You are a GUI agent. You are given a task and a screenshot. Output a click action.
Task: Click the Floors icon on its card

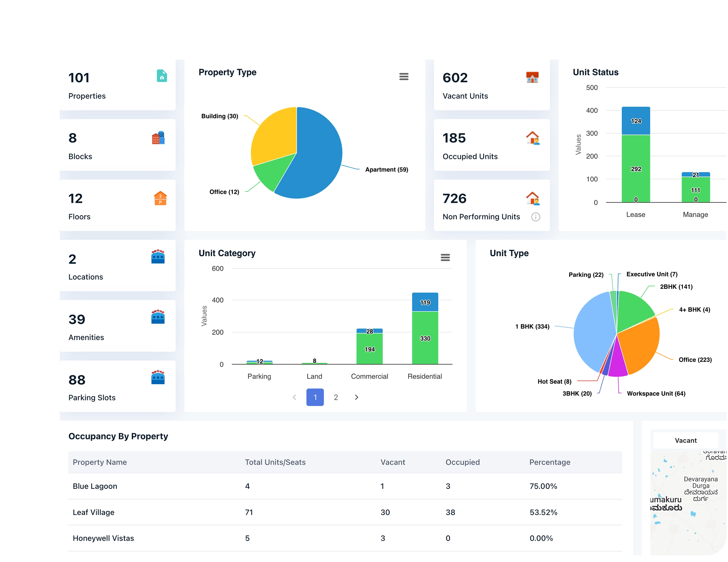(x=160, y=198)
